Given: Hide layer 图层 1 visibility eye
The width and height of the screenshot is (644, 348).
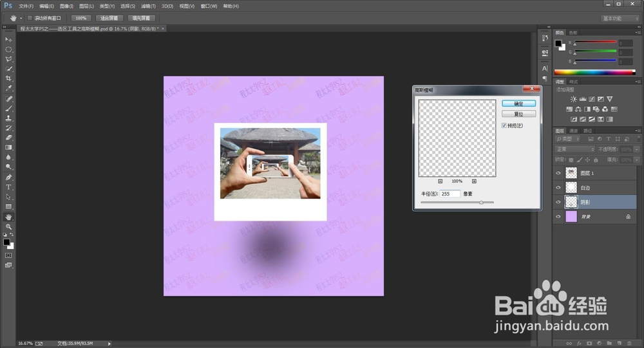Looking at the screenshot, I should tap(558, 173).
